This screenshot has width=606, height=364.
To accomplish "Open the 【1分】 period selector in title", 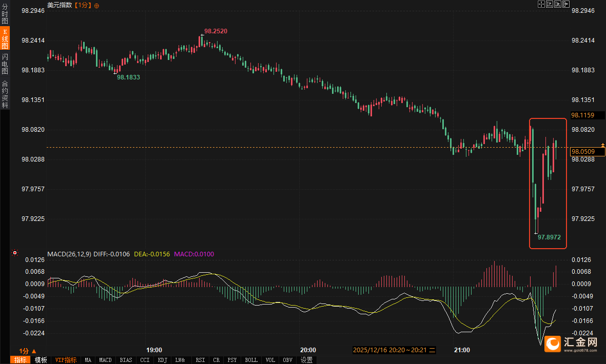I will [83, 5].
